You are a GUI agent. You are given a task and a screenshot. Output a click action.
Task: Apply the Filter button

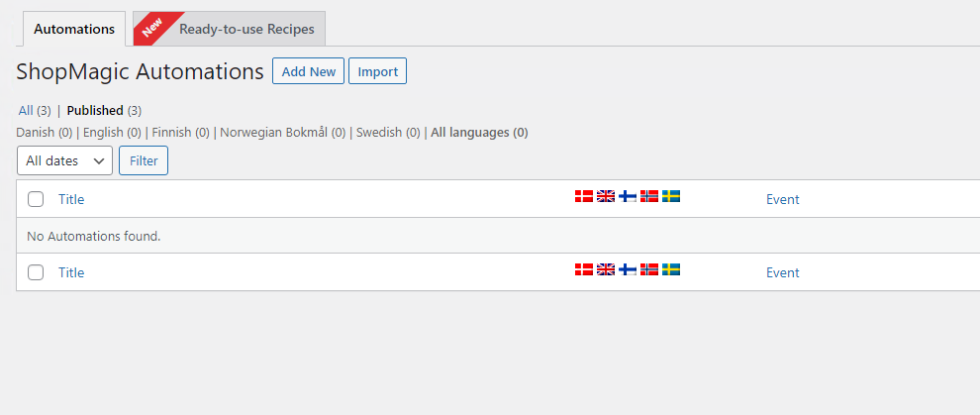(144, 160)
